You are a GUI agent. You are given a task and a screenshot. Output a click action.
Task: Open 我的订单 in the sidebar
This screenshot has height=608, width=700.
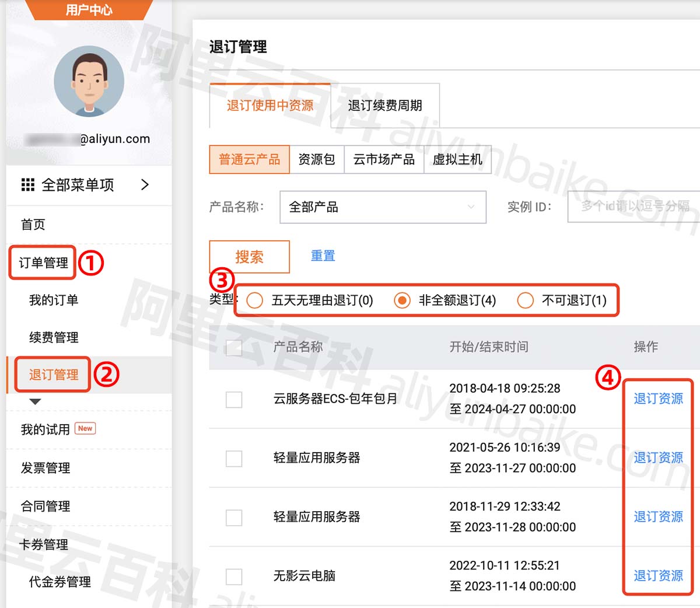coord(54,300)
